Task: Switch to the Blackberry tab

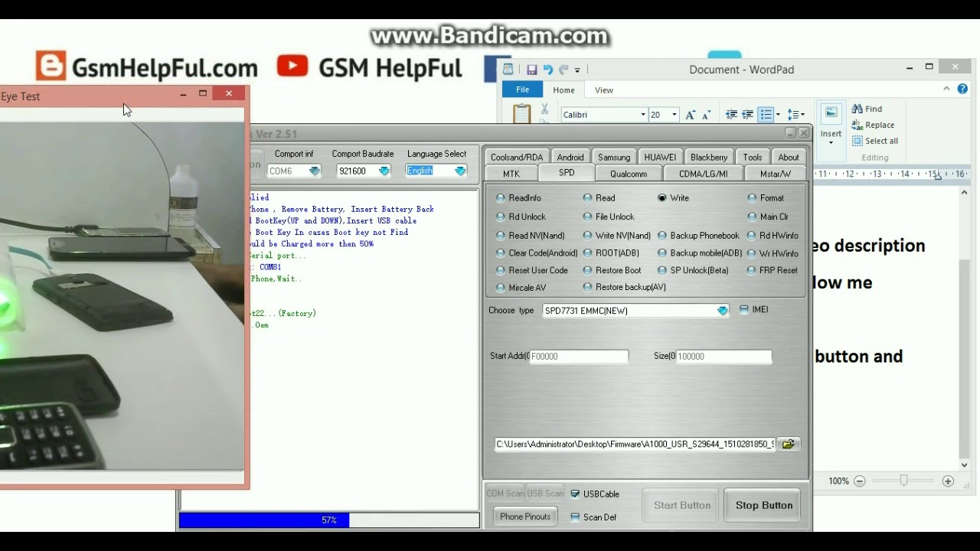Action: coord(708,158)
